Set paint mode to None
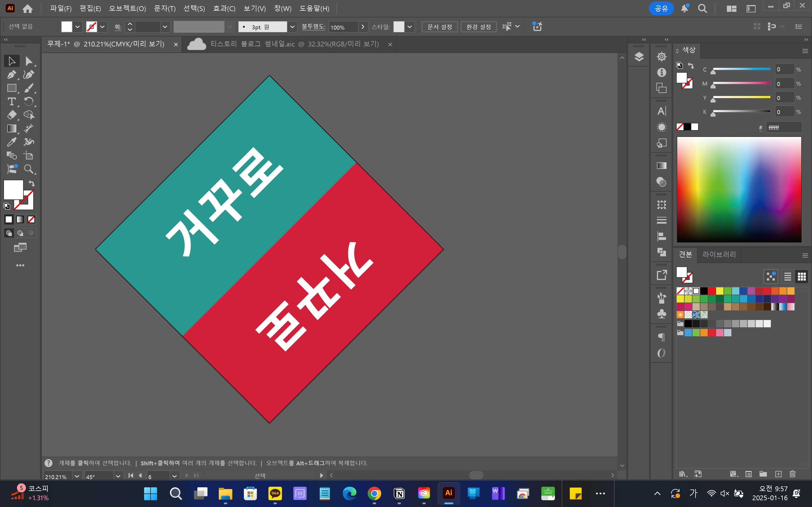The height and width of the screenshot is (507, 812). coord(31,219)
